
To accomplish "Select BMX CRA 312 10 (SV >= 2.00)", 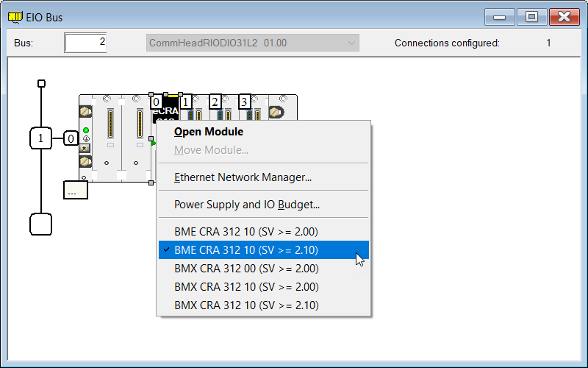I will tap(264, 287).
